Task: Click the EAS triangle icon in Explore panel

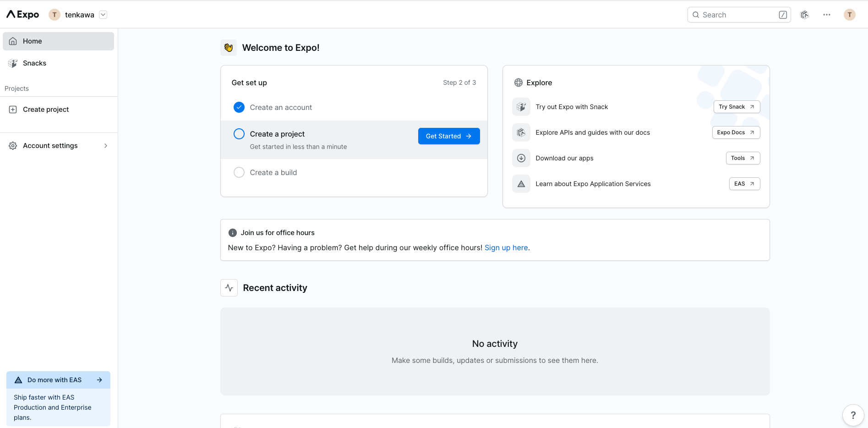Action: [521, 183]
